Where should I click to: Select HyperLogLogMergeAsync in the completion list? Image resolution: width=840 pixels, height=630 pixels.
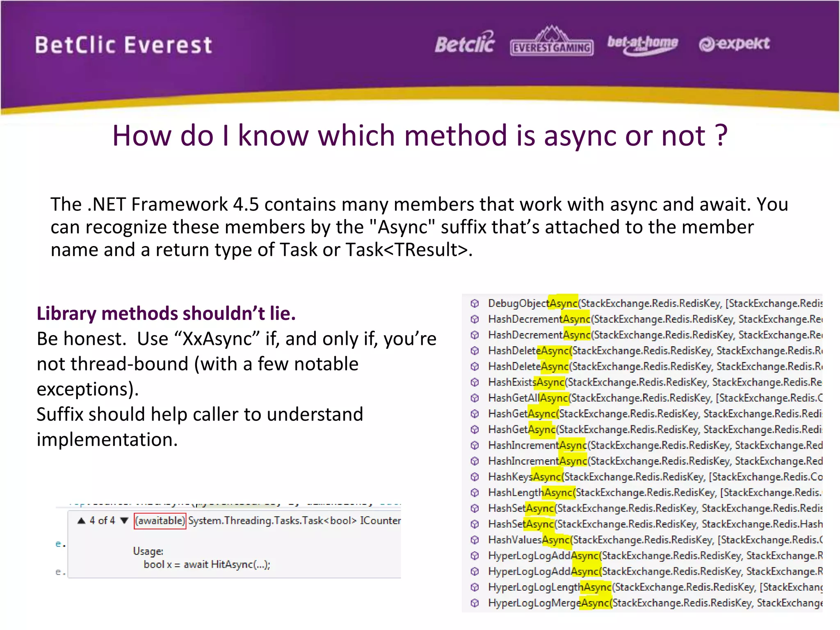click(642, 603)
